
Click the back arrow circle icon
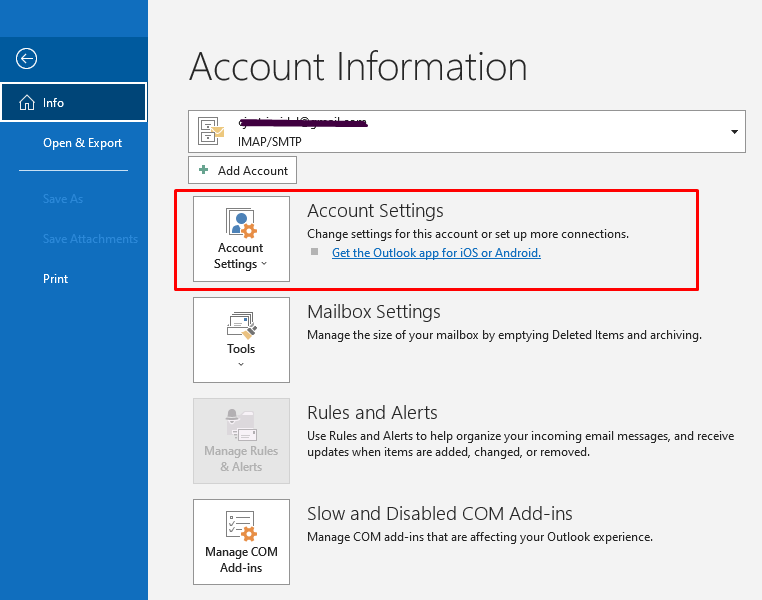coord(26,59)
